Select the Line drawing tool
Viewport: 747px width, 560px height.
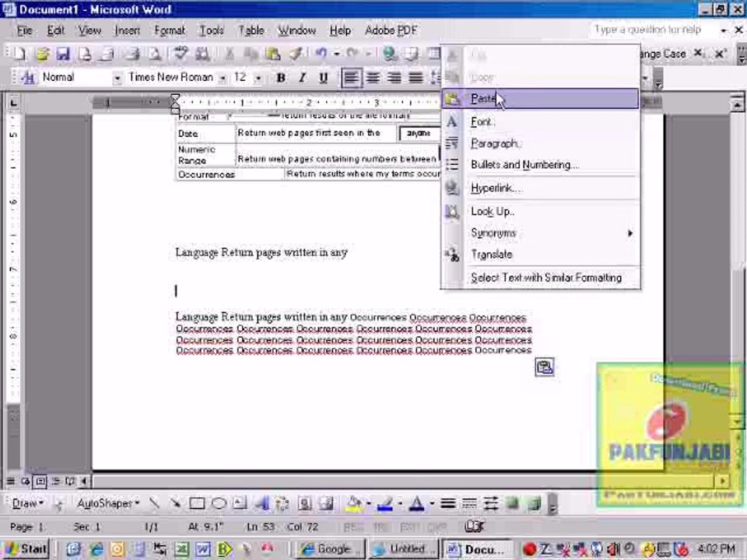(x=153, y=503)
